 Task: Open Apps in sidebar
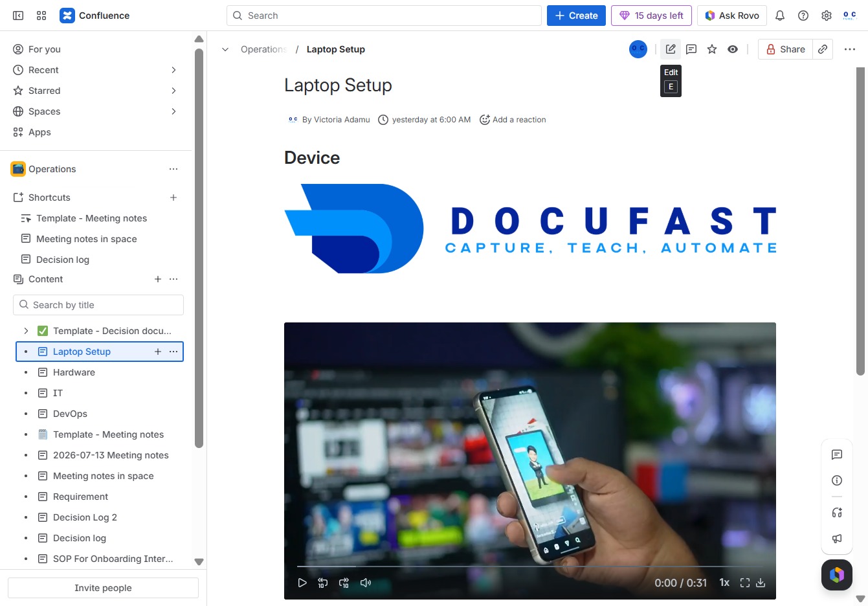coord(96,132)
